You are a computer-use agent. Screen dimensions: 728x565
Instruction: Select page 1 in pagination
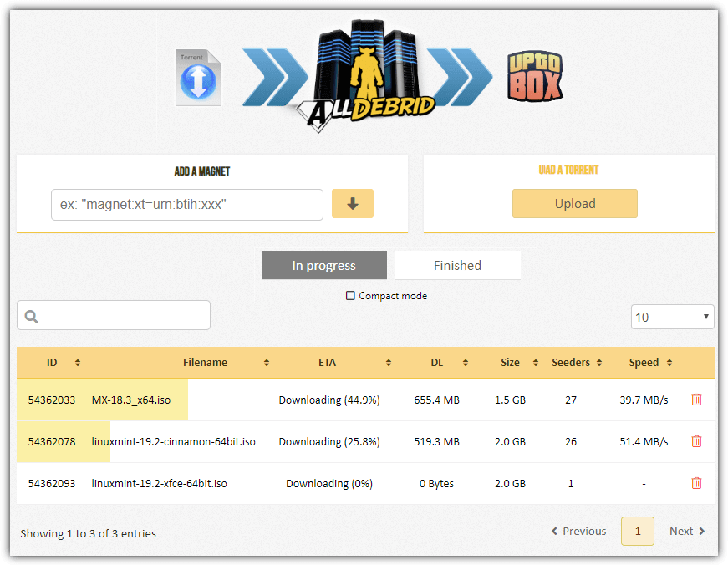point(638,531)
